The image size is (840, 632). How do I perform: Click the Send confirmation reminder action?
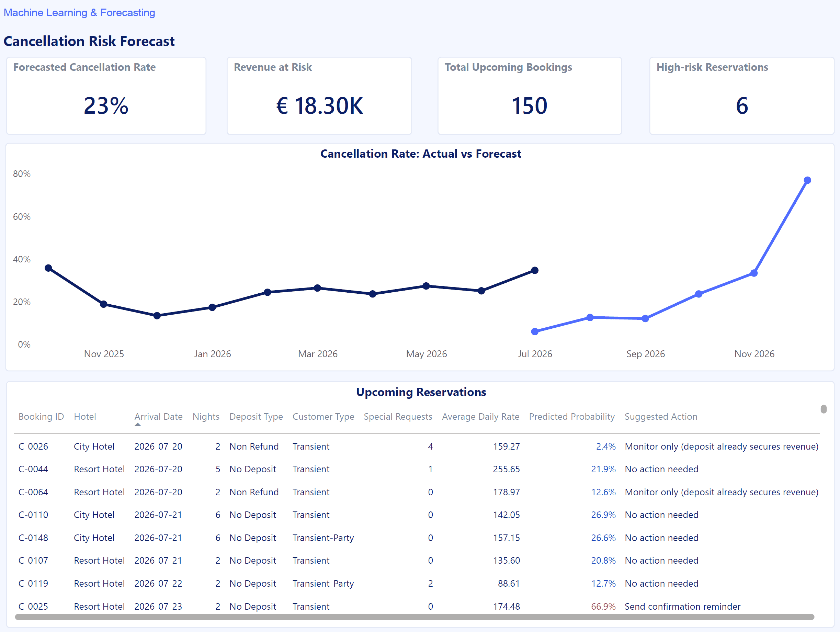[x=682, y=607]
